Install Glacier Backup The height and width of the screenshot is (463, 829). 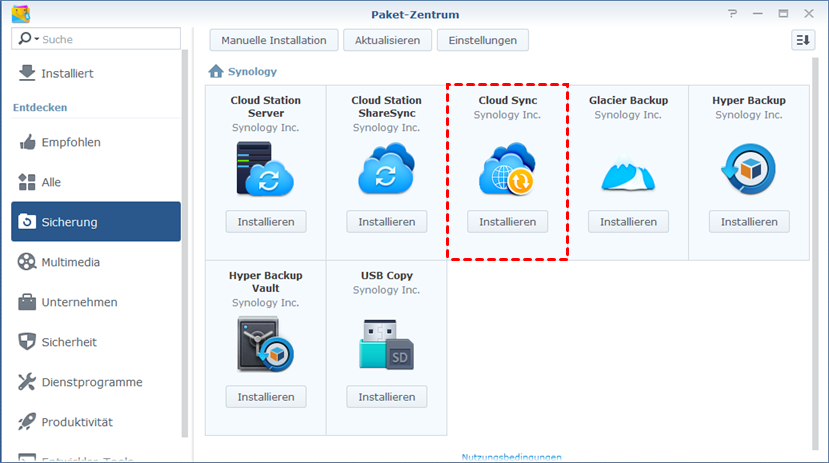coord(628,221)
